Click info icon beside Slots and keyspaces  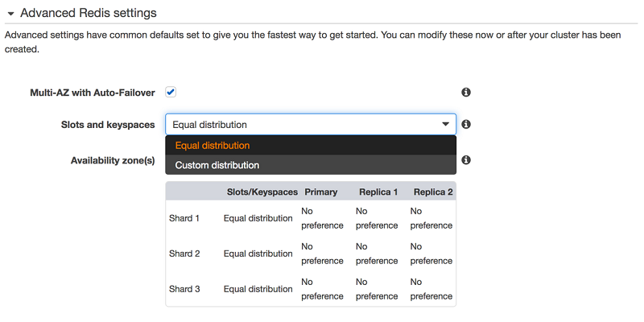466,125
